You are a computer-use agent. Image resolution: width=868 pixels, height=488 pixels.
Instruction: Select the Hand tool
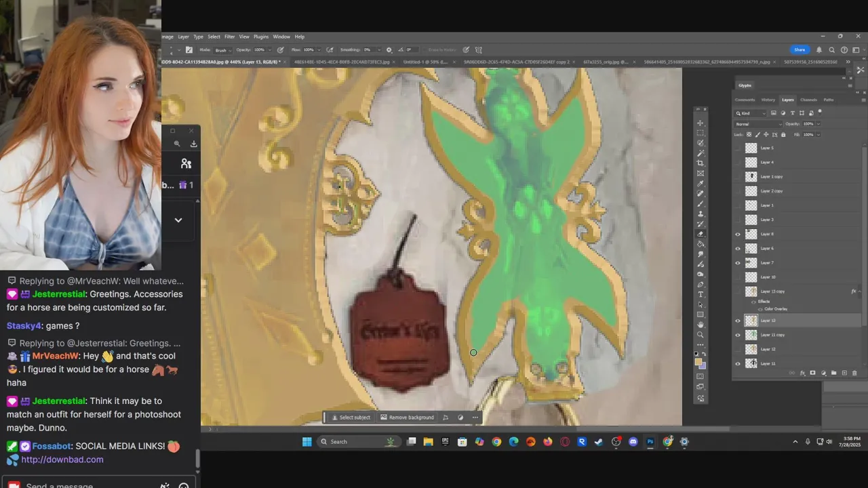pos(701,325)
